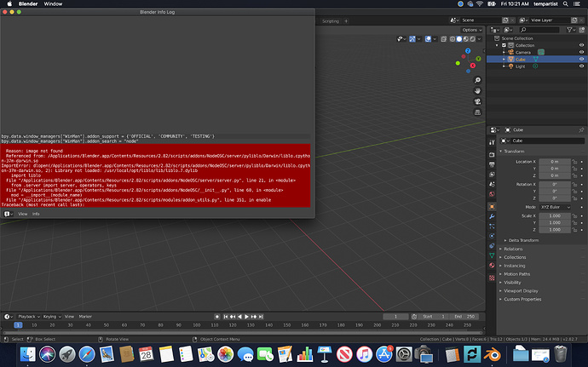This screenshot has width=588, height=367.
Task: Open the World properties tab
Action: 492,194
